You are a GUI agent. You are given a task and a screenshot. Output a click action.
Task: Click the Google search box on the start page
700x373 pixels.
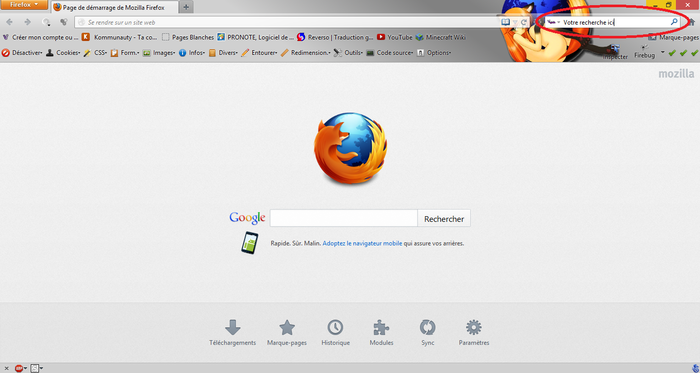tap(344, 218)
